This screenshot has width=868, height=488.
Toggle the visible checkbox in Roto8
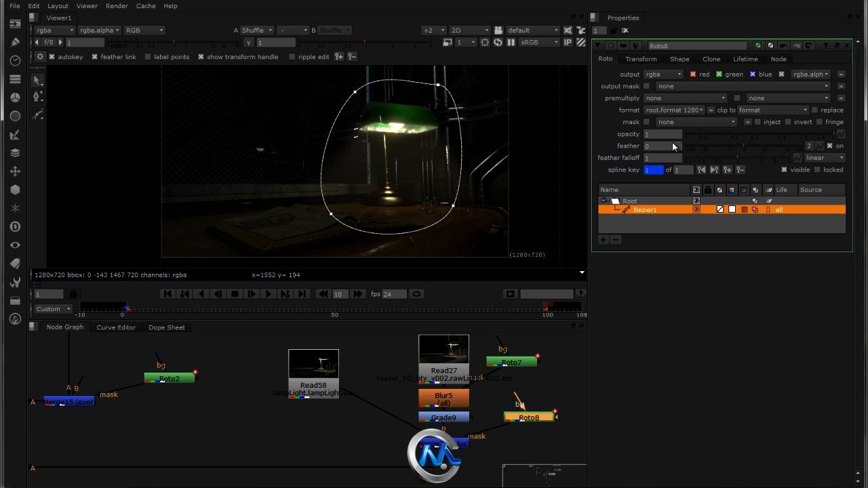click(784, 170)
